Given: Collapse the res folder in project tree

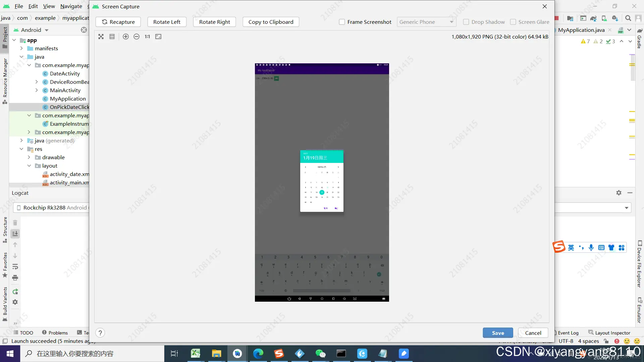Looking at the screenshot, I should click(21, 149).
